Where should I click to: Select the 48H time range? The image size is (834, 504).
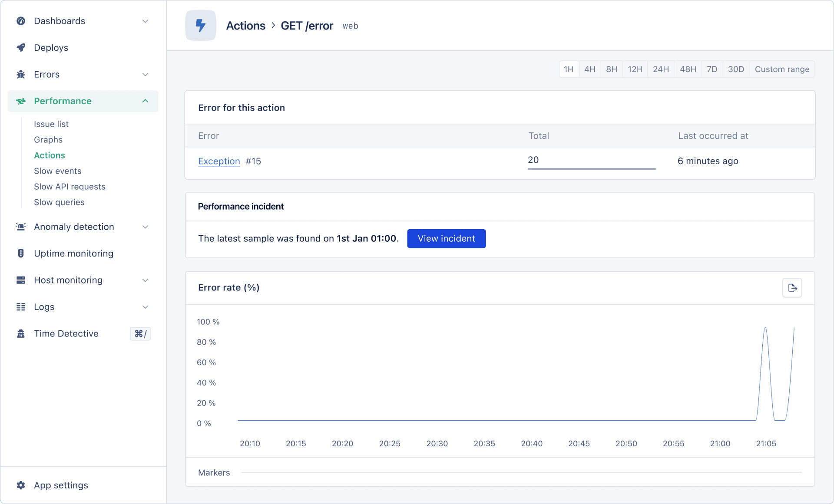(688, 69)
